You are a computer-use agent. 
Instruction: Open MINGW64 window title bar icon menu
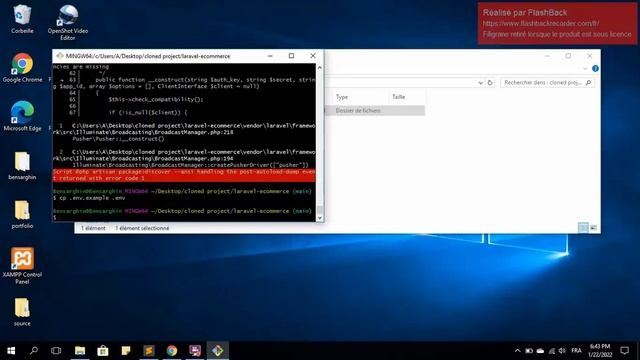pos(60,56)
